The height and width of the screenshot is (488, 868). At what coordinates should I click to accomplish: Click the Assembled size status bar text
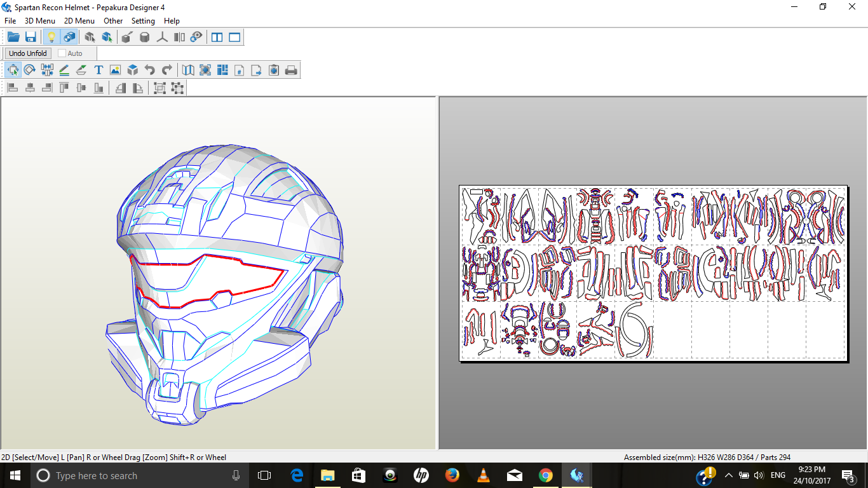707,457
